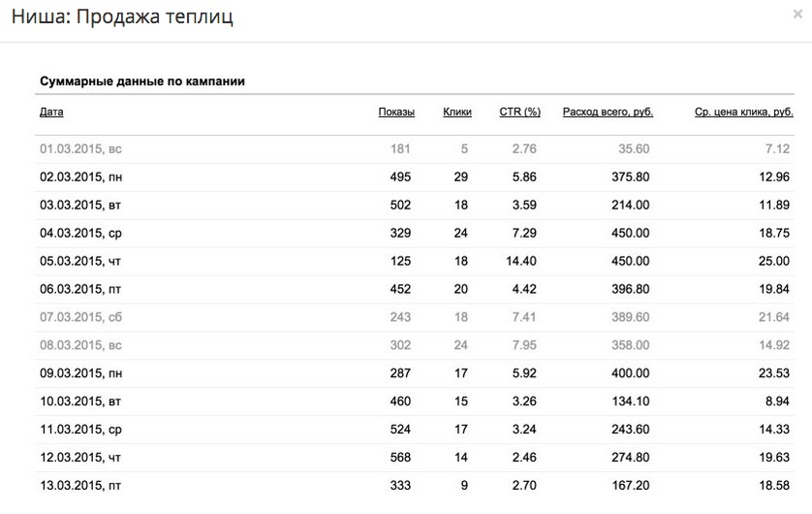Screen dimensions: 812x514
Task: Click the Суммарные данные по кампании heading
Action: [x=142, y=81]
